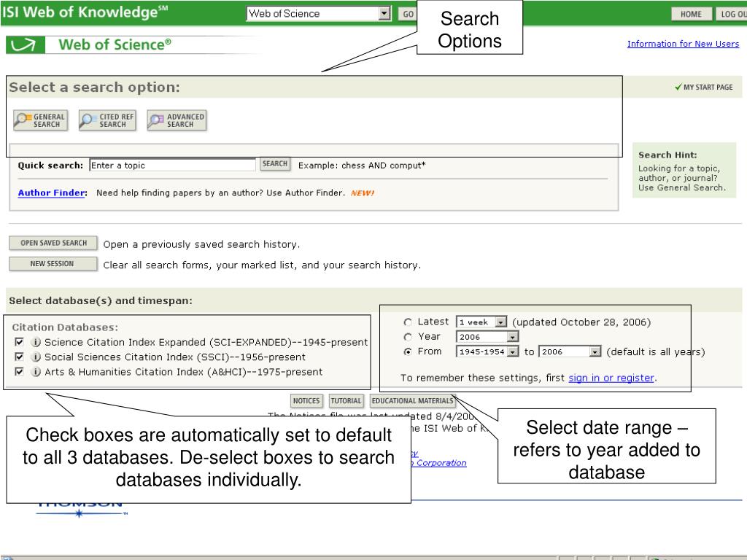This screenshot has height=560, width=747.
Task: Open General Search option
Action: (x=41, y=120)
